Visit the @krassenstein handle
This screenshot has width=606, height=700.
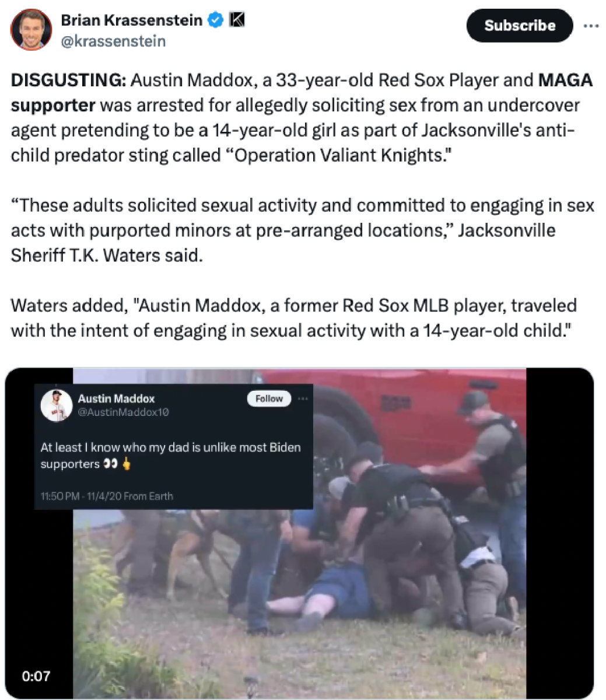(113, 41)
